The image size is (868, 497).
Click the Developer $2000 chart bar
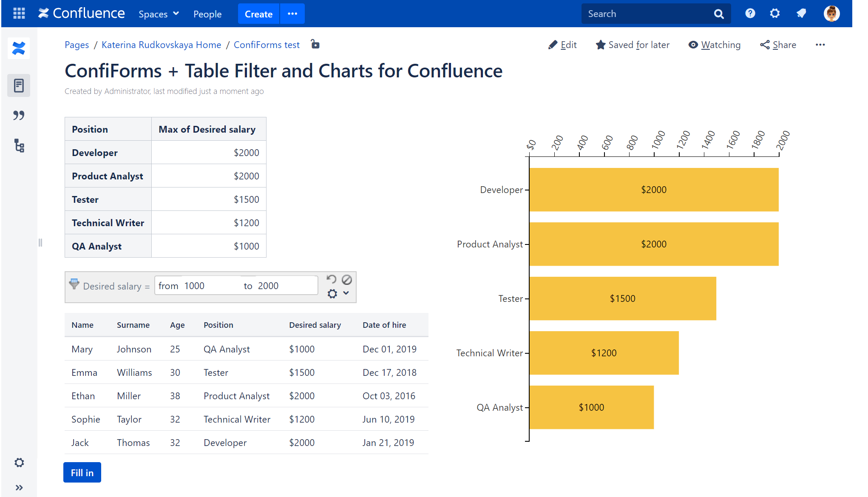click(653, 190)
